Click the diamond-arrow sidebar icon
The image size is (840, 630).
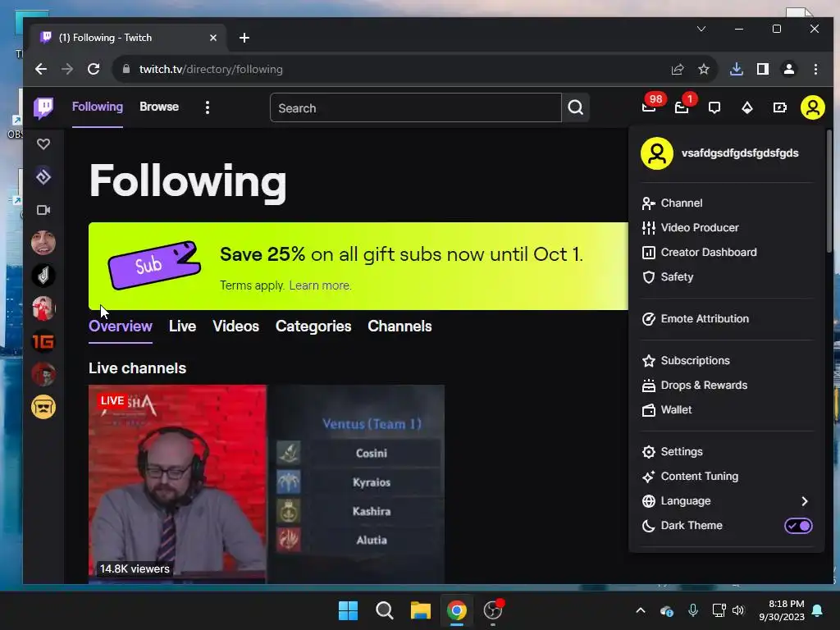43,176
